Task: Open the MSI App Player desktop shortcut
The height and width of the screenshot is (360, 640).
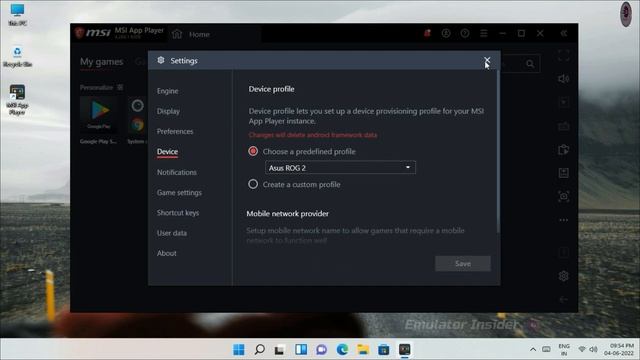Action: [17, 100]
